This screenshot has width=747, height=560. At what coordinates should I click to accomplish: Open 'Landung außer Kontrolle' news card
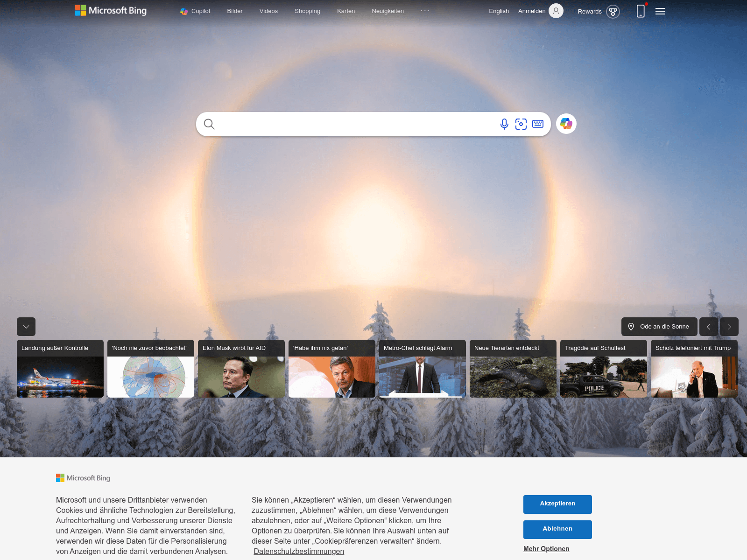point(60,369)
